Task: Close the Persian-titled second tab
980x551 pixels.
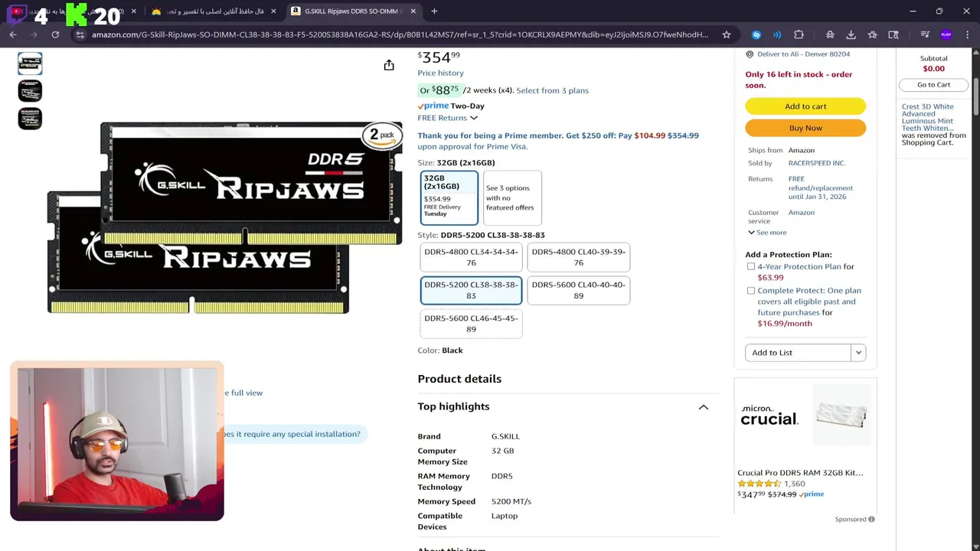Action: pos(273,11)
